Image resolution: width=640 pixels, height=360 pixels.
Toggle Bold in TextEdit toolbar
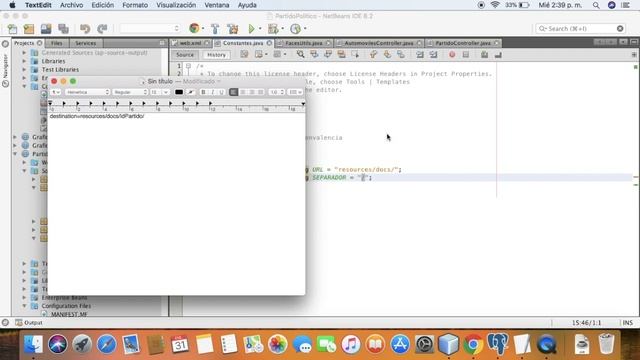(x=203, y=92)
